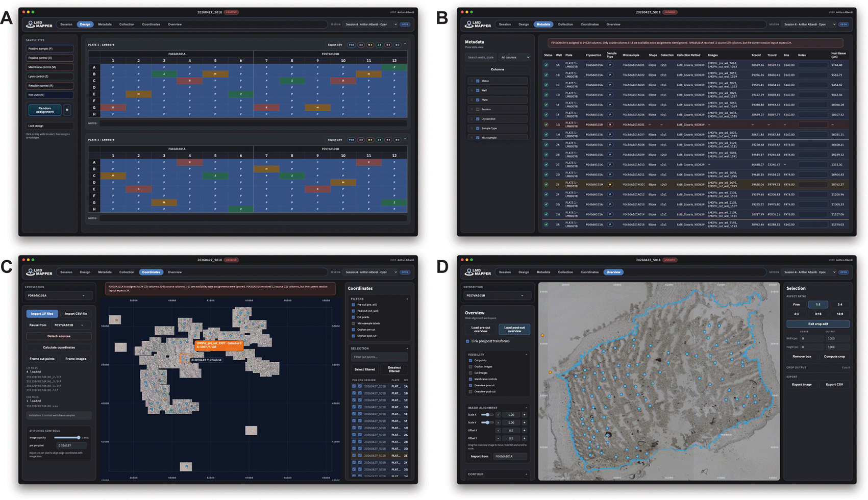868x500 pixels.
Task: Switch to Overview tab in panel C
Action: coord(175,272)
